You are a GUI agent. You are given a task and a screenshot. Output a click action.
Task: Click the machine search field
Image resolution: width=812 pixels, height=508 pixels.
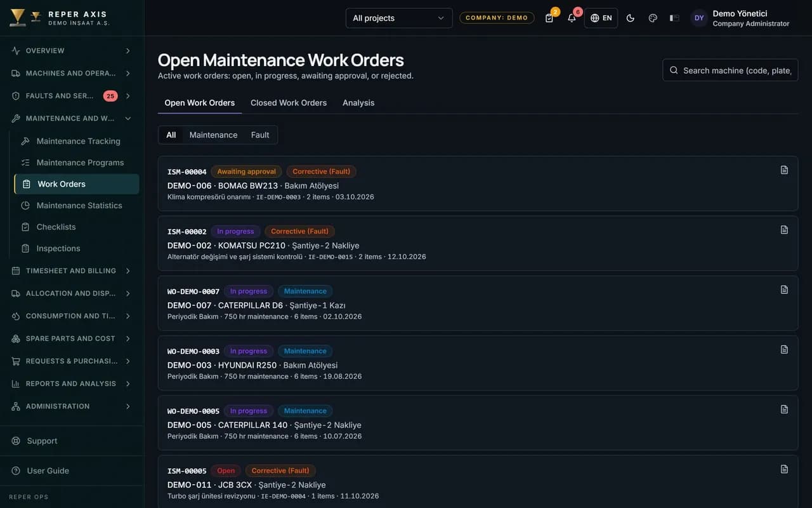[730, 70]
